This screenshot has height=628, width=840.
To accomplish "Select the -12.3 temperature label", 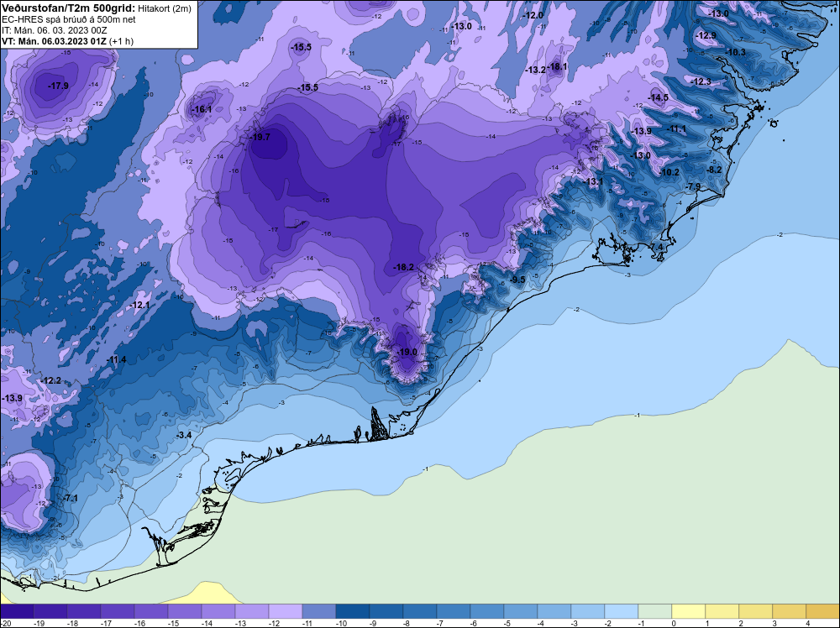I will [x=701, y=81].
